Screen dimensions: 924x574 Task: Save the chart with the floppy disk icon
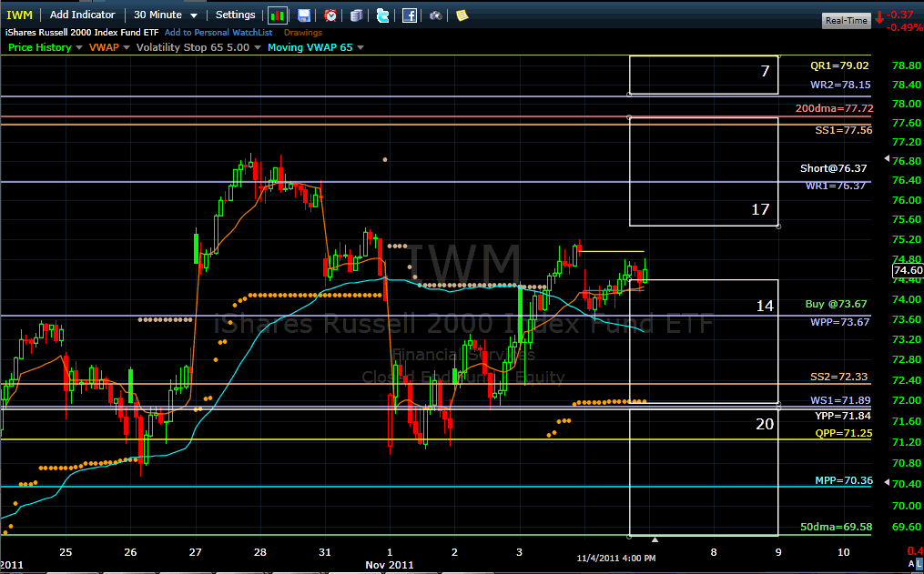point(303,15)
